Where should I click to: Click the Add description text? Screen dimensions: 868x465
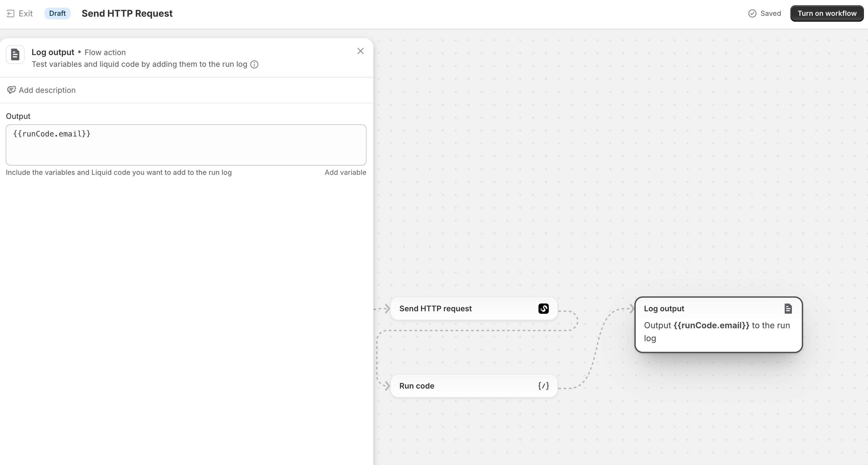point(47,90)
